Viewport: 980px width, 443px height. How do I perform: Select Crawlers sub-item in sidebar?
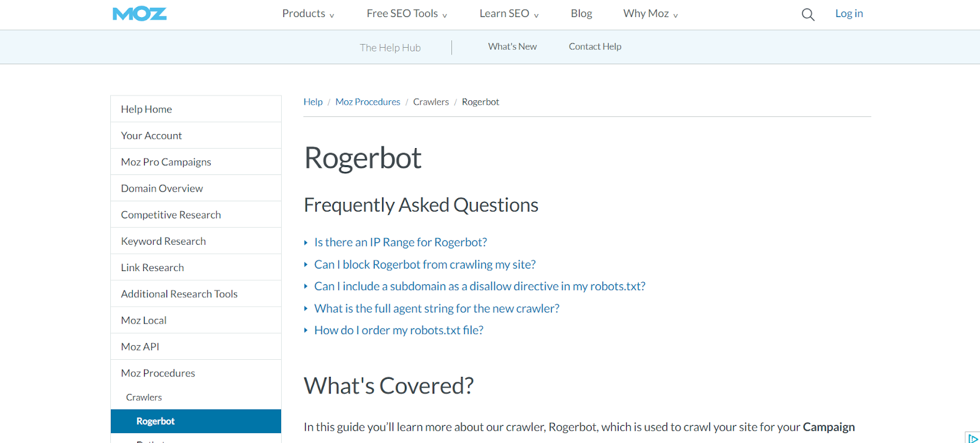pyautogui.click(x=196, y=397)
